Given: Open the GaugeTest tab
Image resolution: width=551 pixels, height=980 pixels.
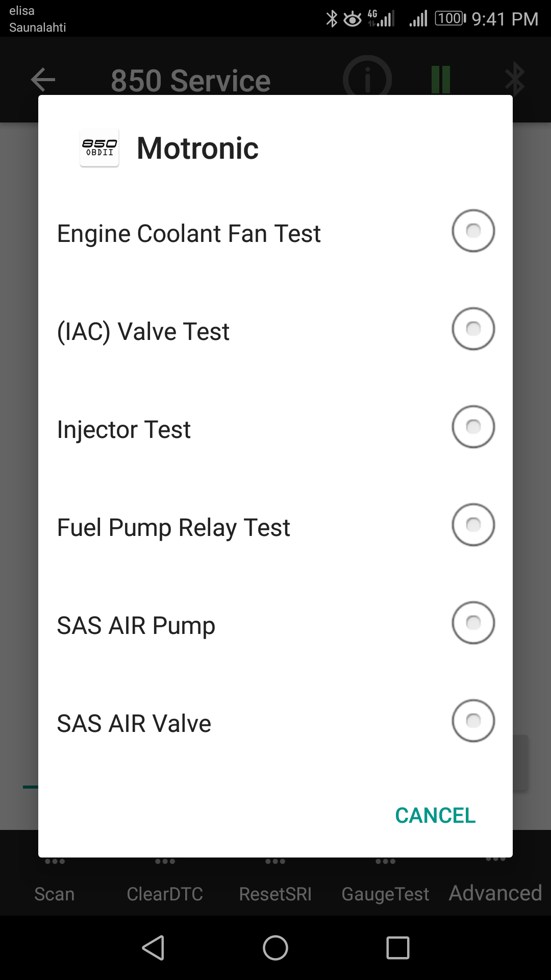Looking at the screenshot, I should click(385, 893).
